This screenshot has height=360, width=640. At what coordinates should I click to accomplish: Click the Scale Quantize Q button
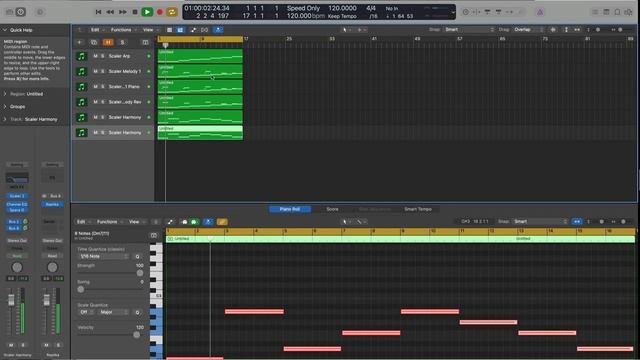point(138,312)
